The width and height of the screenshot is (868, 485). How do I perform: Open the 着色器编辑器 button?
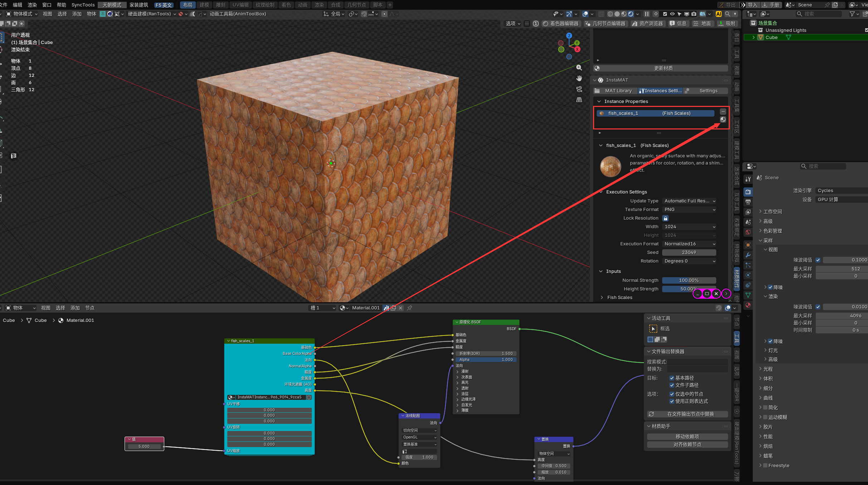click(561, 24)
